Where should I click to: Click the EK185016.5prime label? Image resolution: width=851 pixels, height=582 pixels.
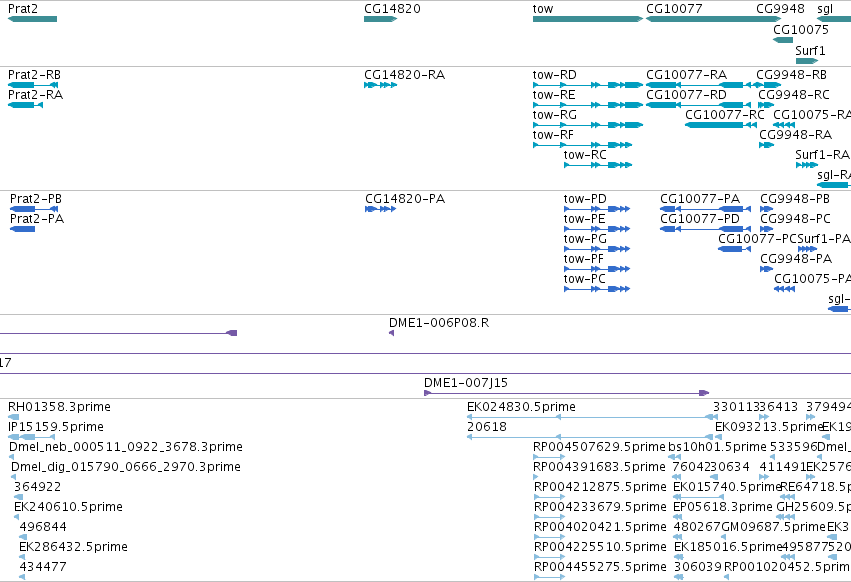[727, 547]
